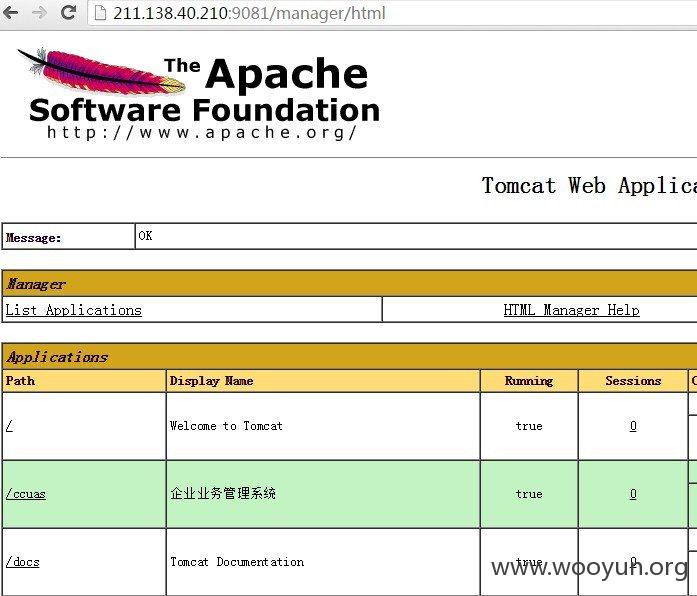Viewport: 697px width, 596px height.
Task: Click the Apache Software Foundation logo
Action: [198, 94]
